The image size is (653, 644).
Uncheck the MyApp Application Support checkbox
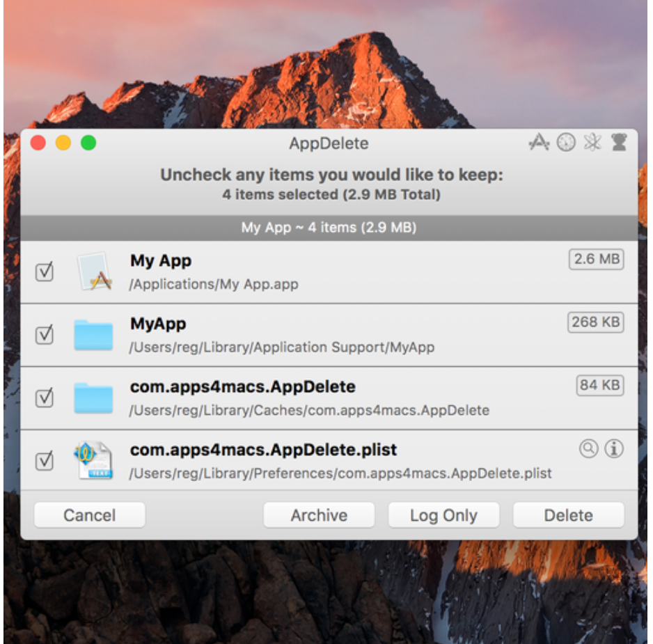(45, 334)
